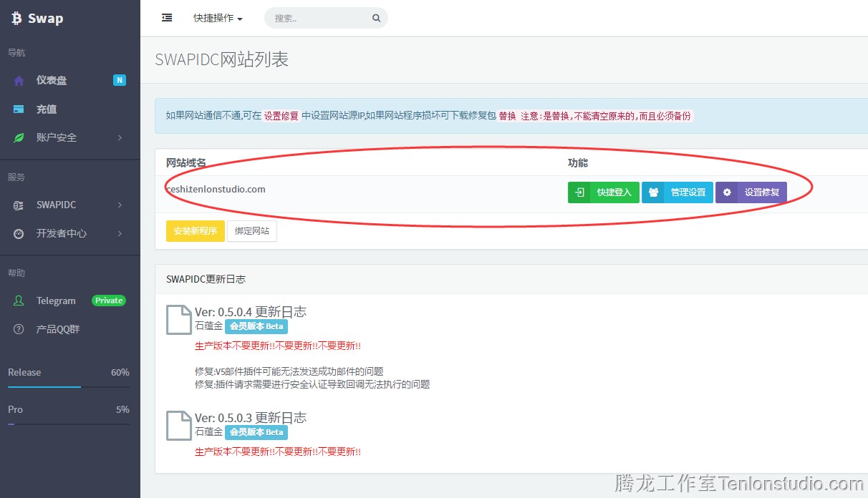This screenshot has height=498, width=868.
Task: Click the file icon for Ver 0.5.0.4
Action: (178, 320)
